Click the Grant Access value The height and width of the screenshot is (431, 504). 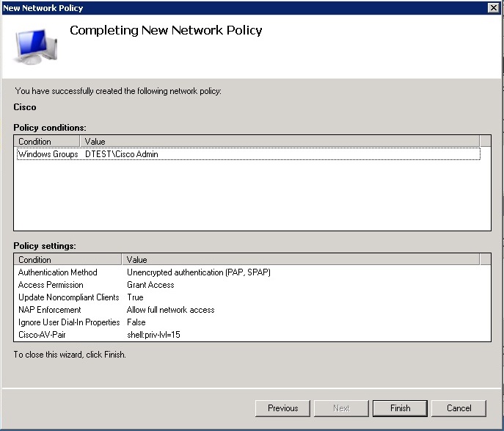(150, 285)
